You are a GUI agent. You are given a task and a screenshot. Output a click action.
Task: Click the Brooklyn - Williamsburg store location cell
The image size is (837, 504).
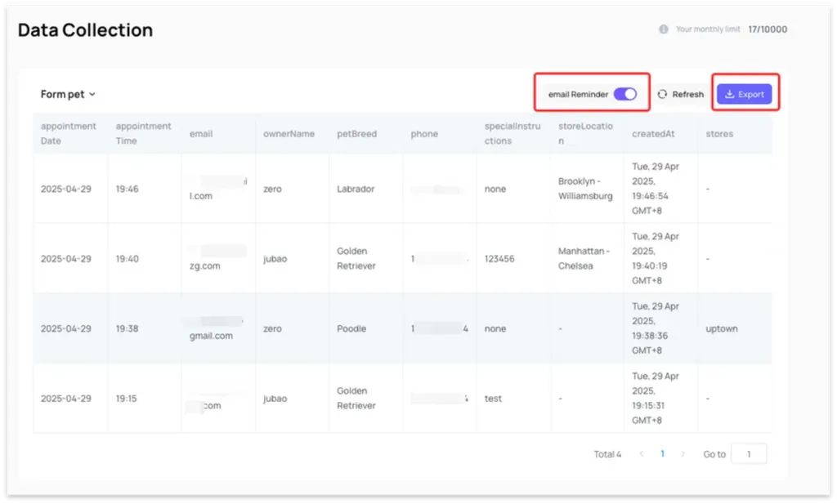[585, 189]
